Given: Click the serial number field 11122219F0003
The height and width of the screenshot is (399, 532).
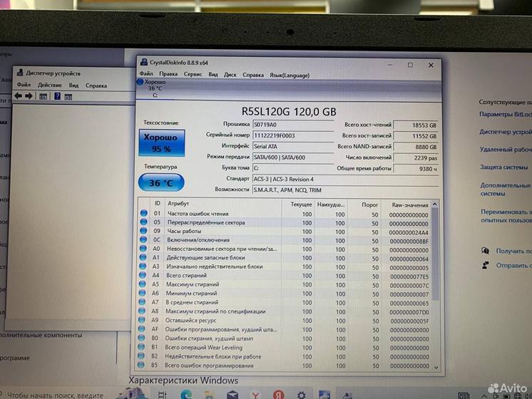Looking at the screenshot, I should [x=293, y=135].
